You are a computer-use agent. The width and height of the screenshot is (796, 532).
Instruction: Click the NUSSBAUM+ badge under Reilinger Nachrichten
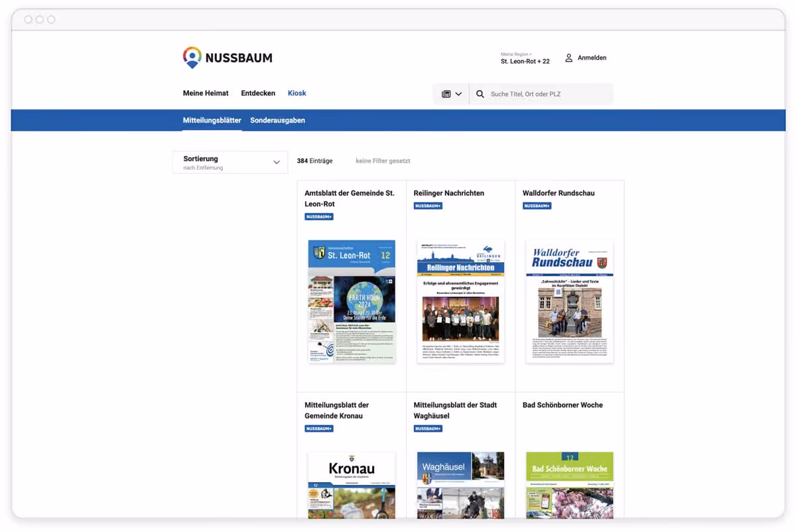pos(428,206)
